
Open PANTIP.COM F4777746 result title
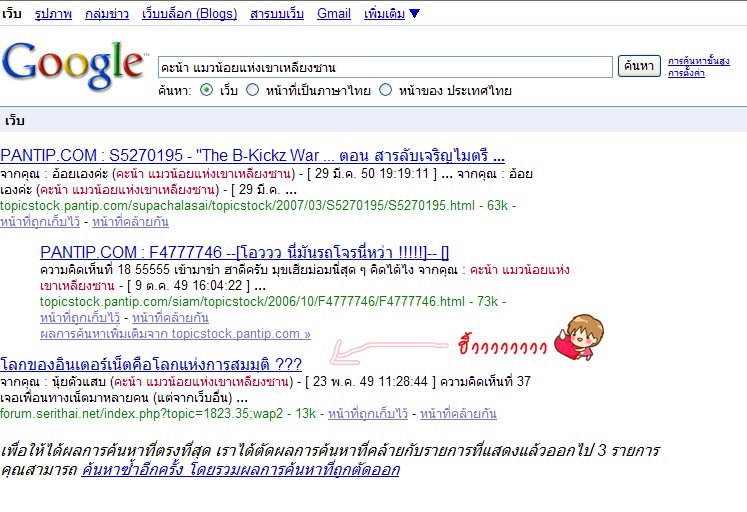(x=244, y=252)
